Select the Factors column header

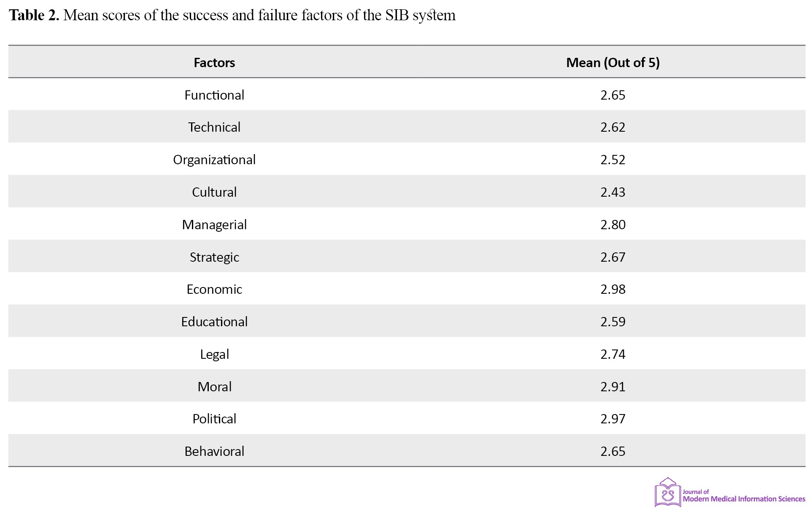tap(214, 62)
